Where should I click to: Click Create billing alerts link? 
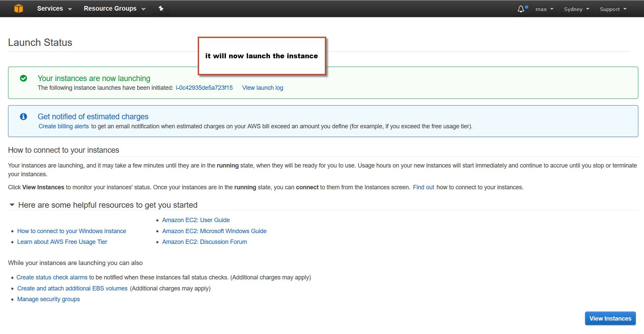[64, 126]
